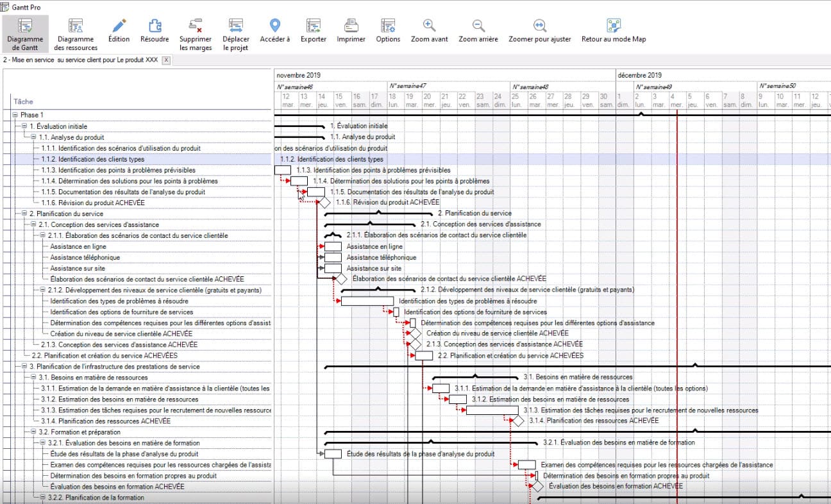This screenshot has height=504, width=831.
Task: Select 1.1.6. Révision du produit ACHEVÉE row
Action: pos(93,203)
